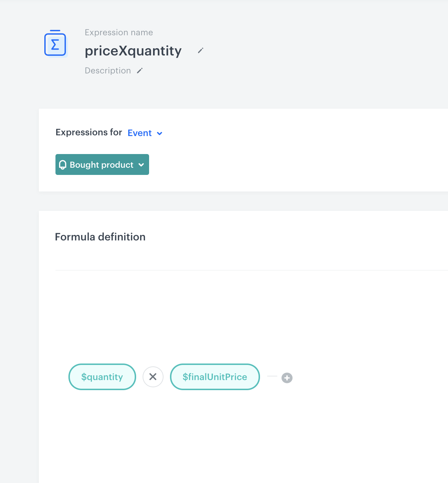Click the Expressions for label
Screen dimensions: 448x483
point(89,132)
